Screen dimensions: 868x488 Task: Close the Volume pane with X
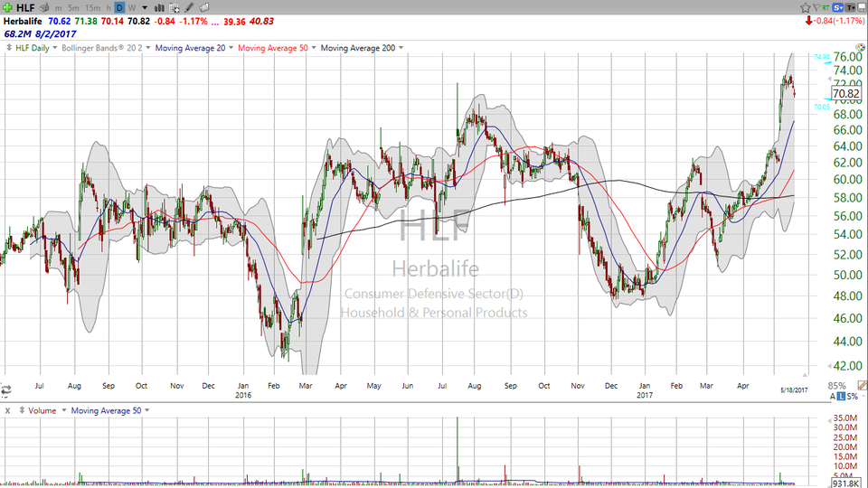click(x=8, y=410)
